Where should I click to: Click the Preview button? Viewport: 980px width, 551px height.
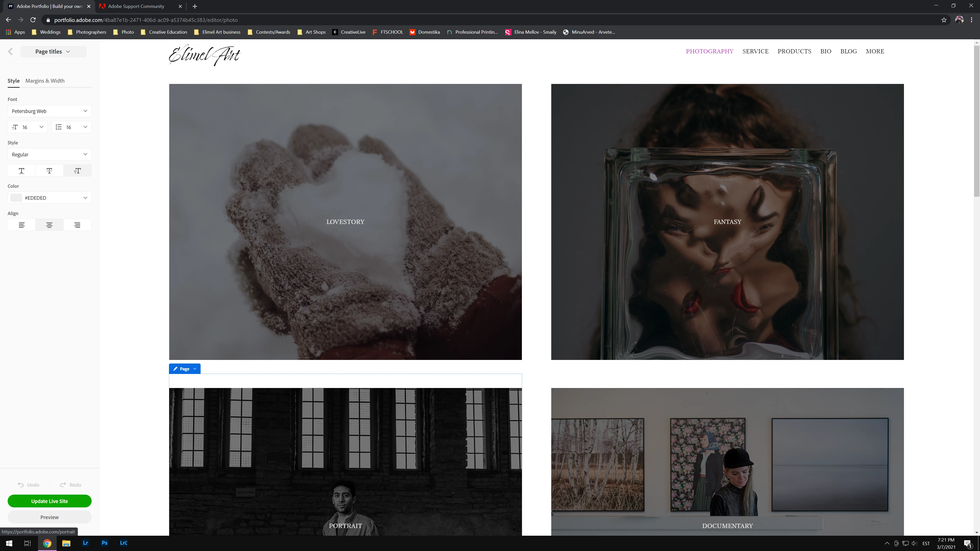point(50,517)
